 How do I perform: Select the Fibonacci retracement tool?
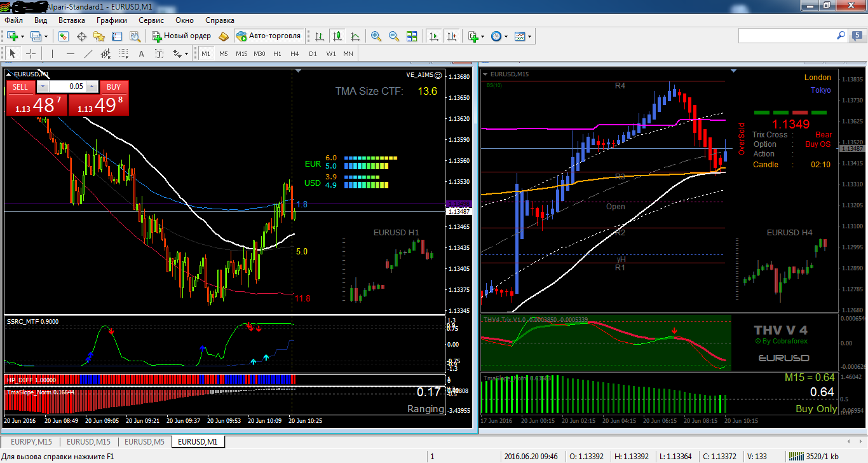124,53
